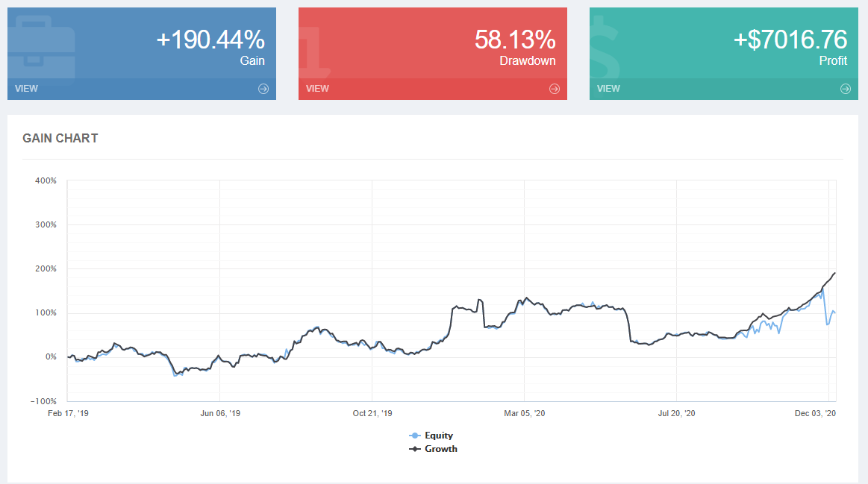Click the Feb 17, '19 start date label
868x484 pixels.
(68, 413)
